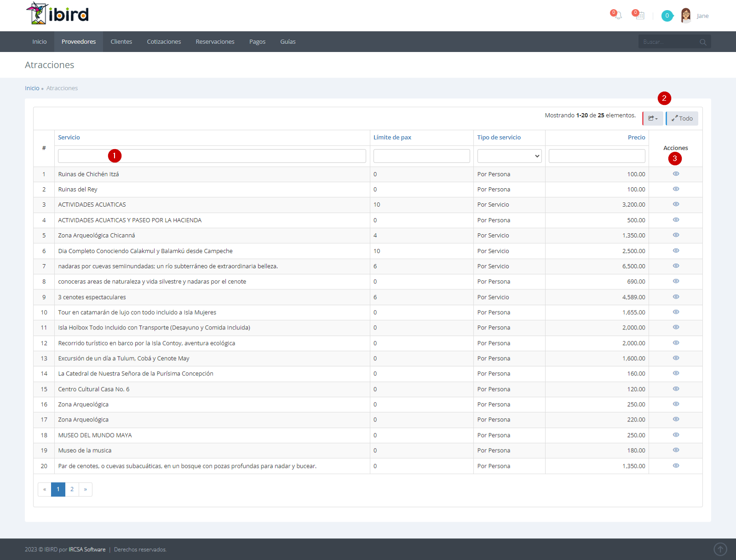
Task: Open the Tipo de servicio filter dropdown
Action: (x=509, y=156)
